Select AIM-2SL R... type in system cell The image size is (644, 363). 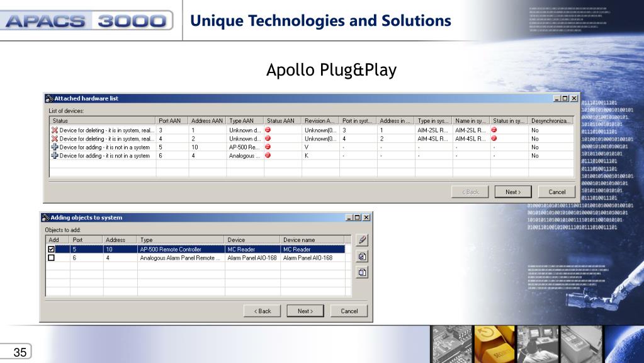pyautogui.click(x=432, y=130)
